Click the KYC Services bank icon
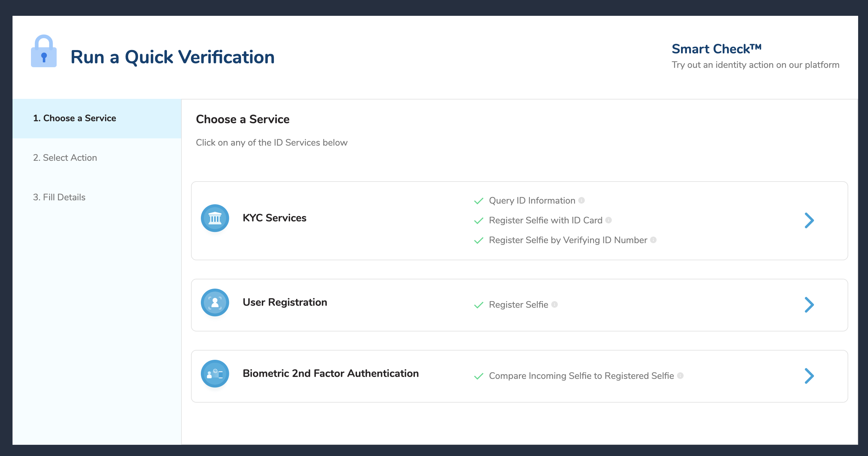The image size is (868, 456). [x=215, y=218]
